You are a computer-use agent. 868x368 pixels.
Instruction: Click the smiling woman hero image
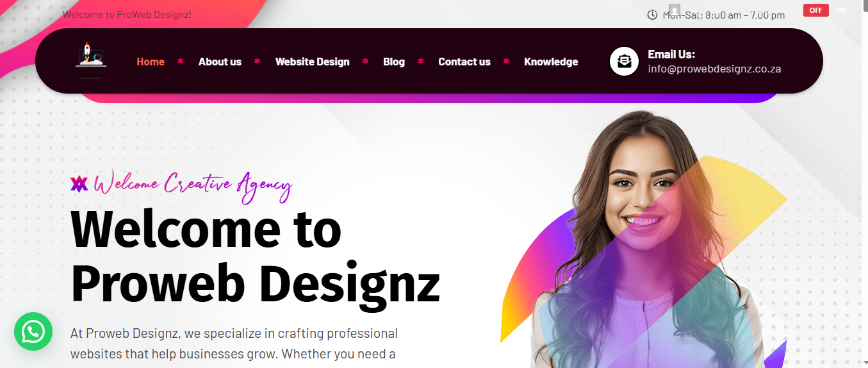(x=644, y=240)
